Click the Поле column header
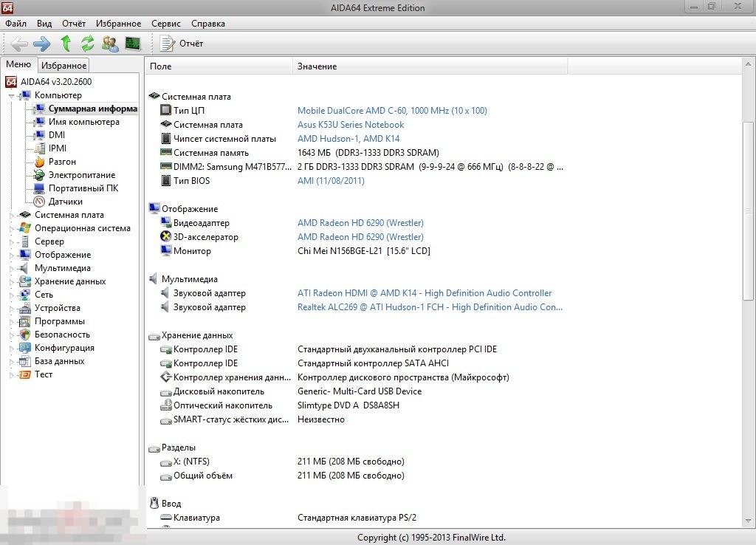This screenshot has width=756, height=545. (219, 66)
